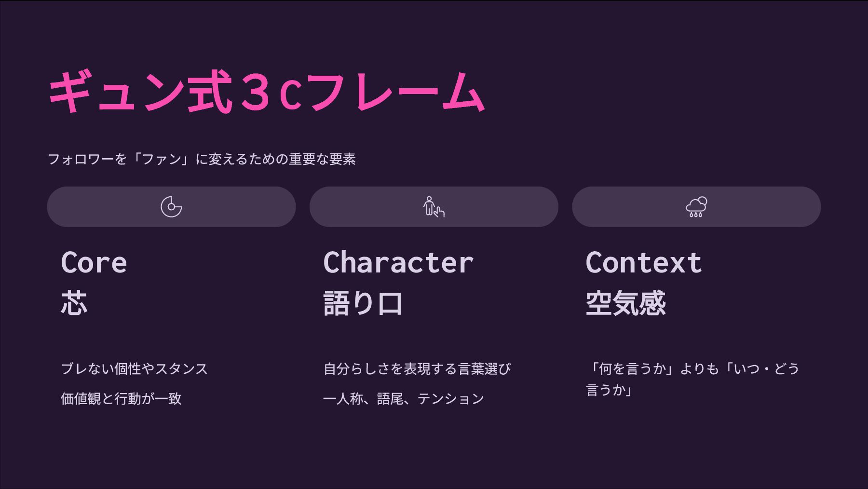Click the word フレーム in the title

tap(394, 93)
